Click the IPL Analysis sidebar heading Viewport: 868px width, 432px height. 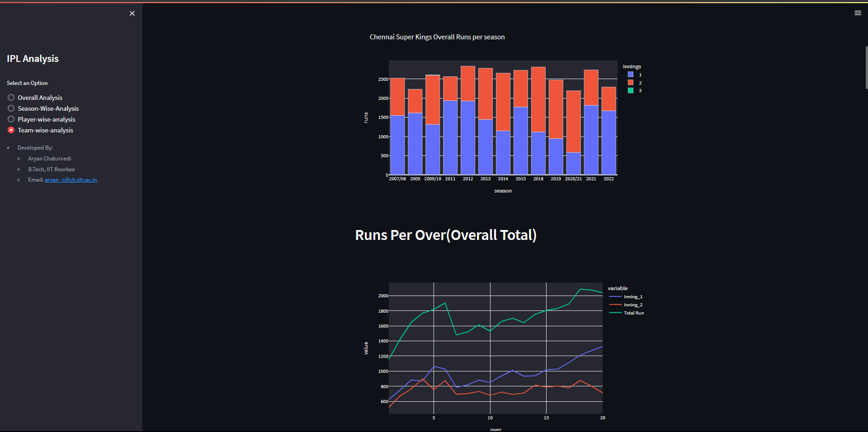click(x=32, y=58)
